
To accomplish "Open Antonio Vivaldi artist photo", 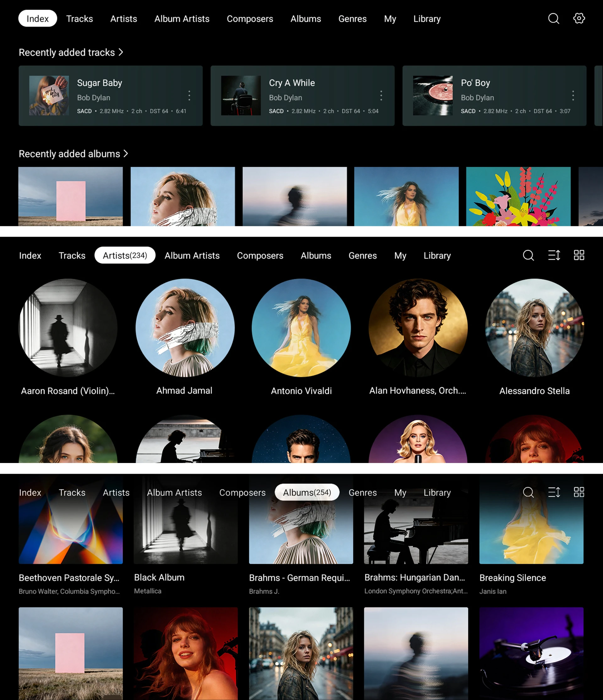I will tap(301, 328).
